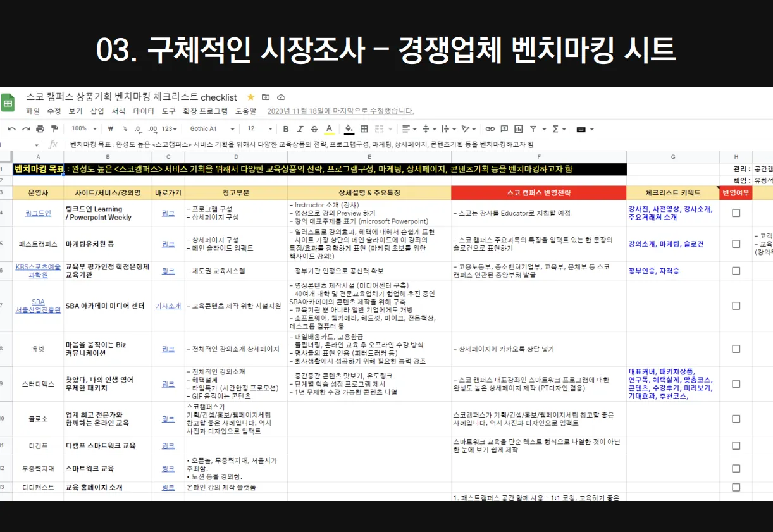Image resolution: width=773 pixels, height=532 pixels.
Task: Open the 링크드인 hyperlink in 운영사 column
Action: pos(38,213)
